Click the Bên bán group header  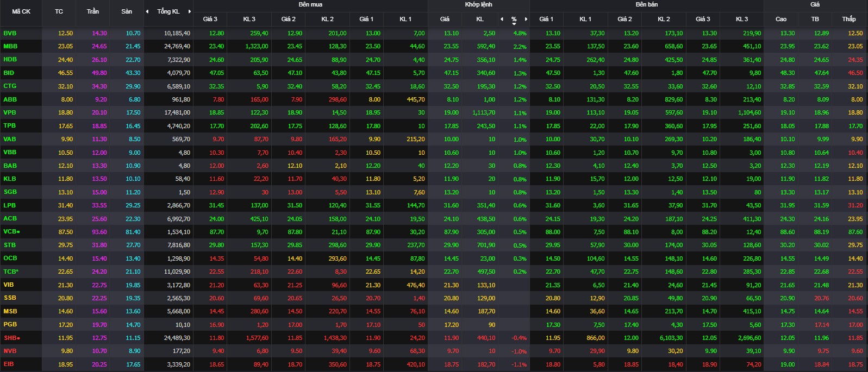647,4
